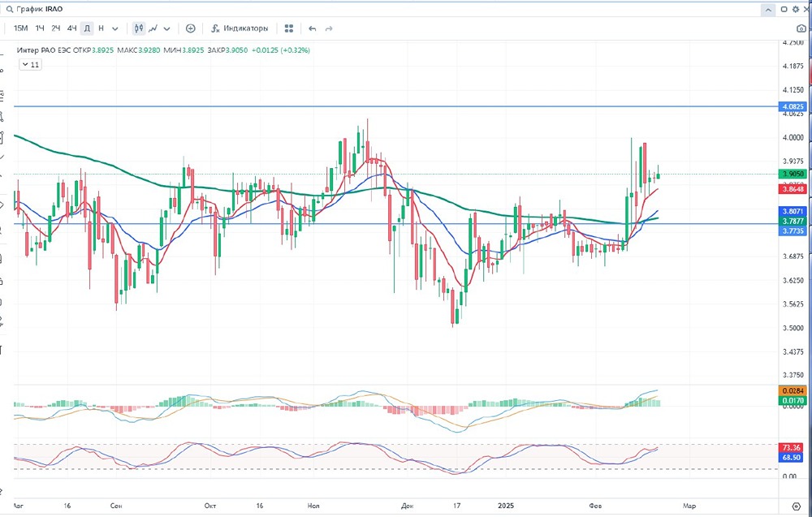Image resolution: width=812 pixels, height=517 pixels.
Task: Click the orange 0.0284 MACD label
Action: pyautogui.click(x=794, y=390)
